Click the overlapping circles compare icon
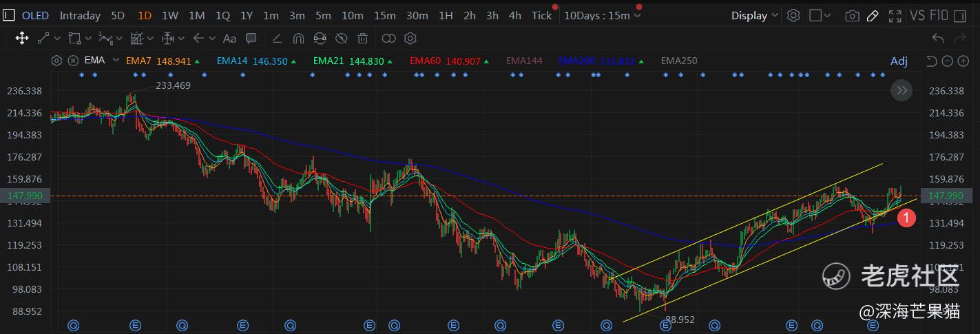980x334 pixels. tap(388, 39)
